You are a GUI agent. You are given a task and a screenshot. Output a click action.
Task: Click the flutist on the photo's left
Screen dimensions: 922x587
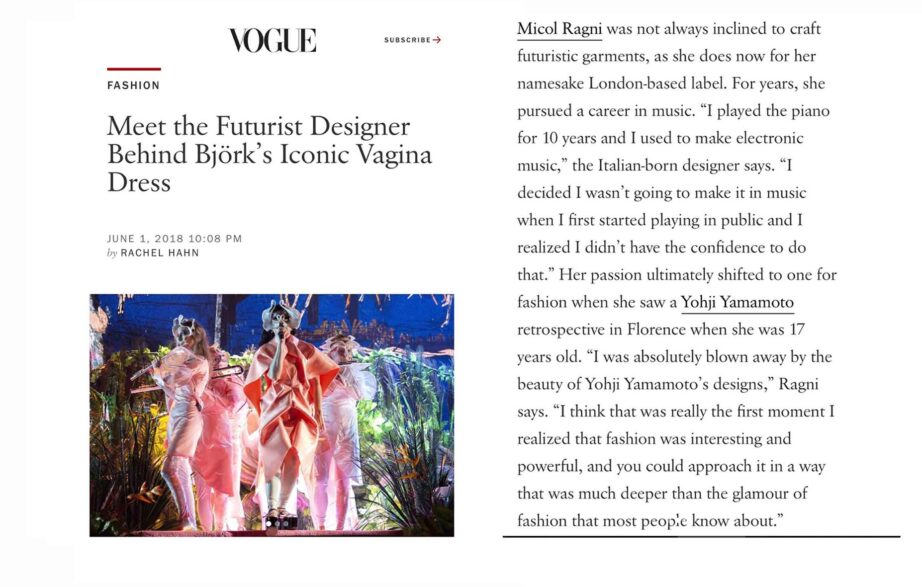[x=182, y=418]
